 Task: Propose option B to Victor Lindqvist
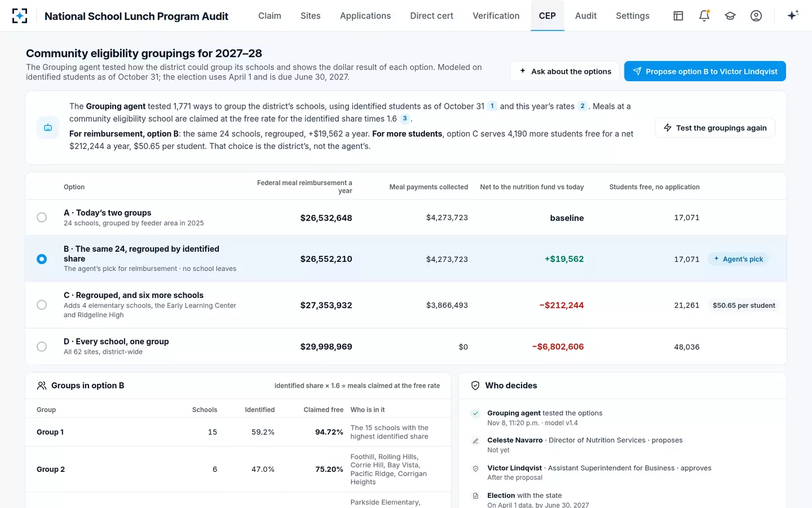coord(705,71)
